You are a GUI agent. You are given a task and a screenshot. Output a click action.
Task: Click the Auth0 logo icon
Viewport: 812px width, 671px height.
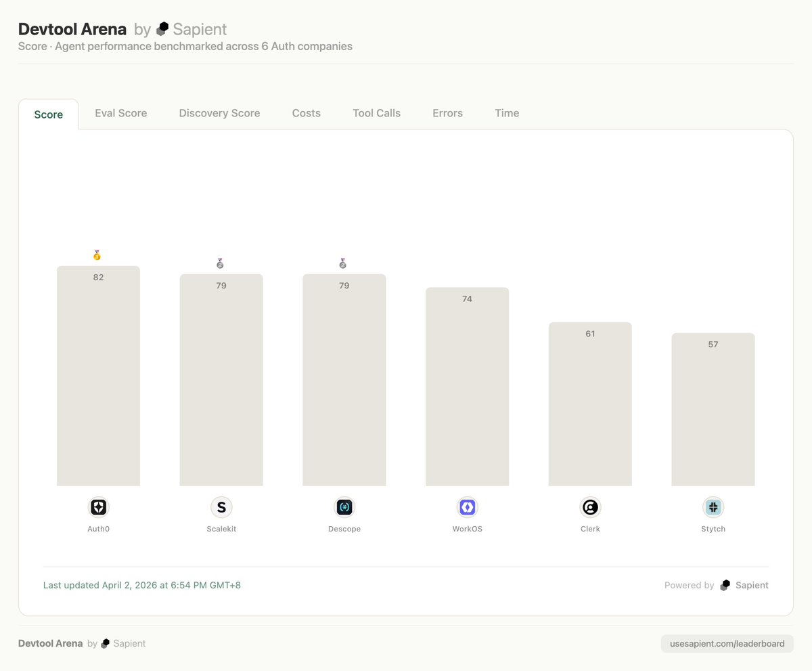(x=98, y=507)
